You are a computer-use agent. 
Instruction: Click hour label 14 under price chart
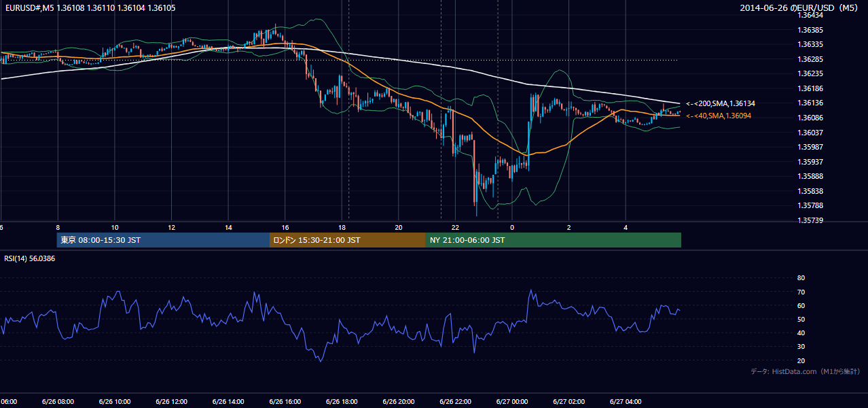228,227
